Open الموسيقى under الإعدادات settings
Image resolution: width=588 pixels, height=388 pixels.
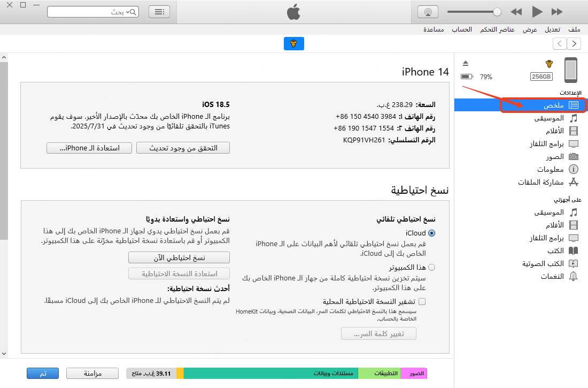coord(555,118)
